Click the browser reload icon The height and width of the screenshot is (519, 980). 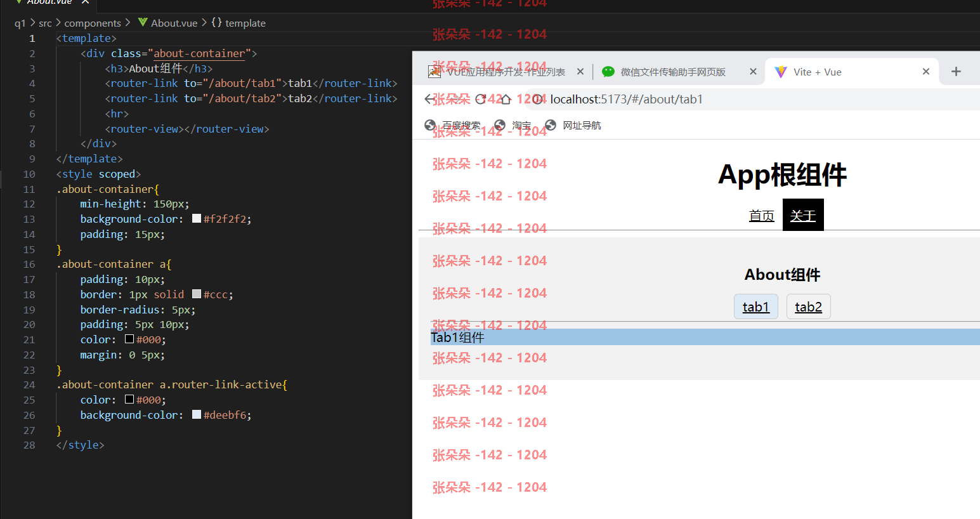tap(480, 99)
